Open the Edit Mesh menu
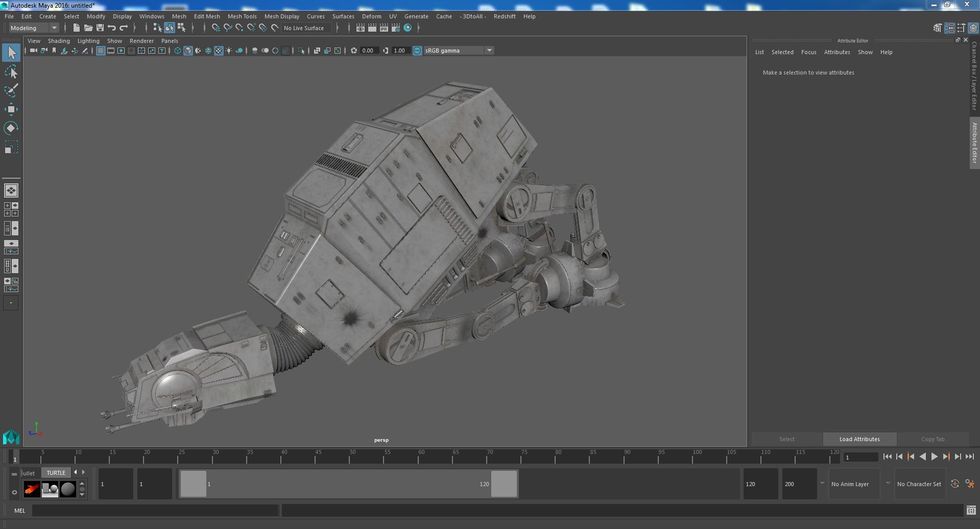 [207, 16]
